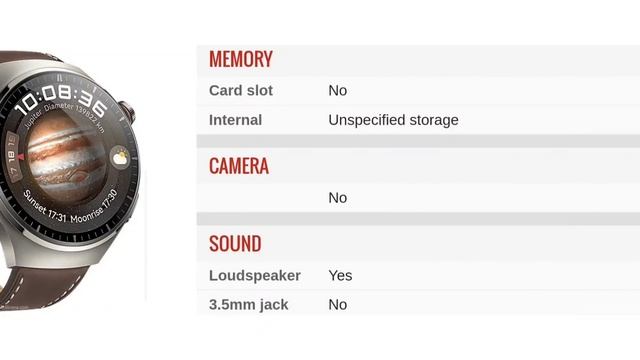Click the 3.5mm jack No value

[338, 304]
